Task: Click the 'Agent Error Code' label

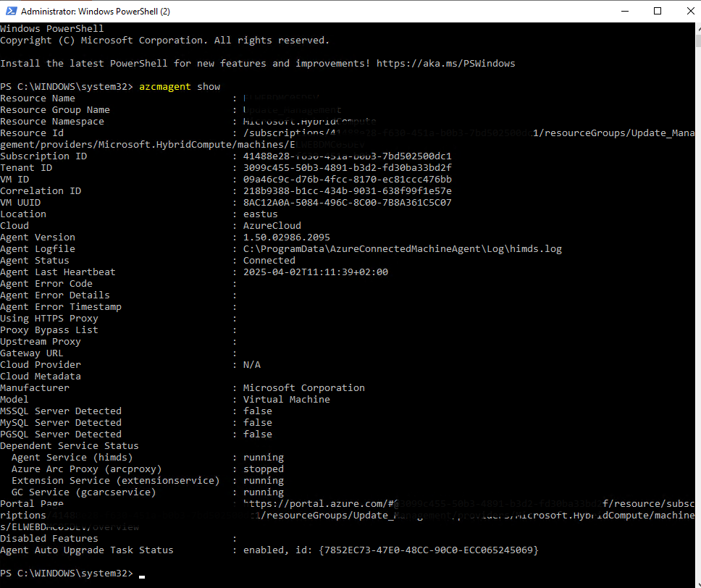Action: pyautogui.click(x=46, y=284)
